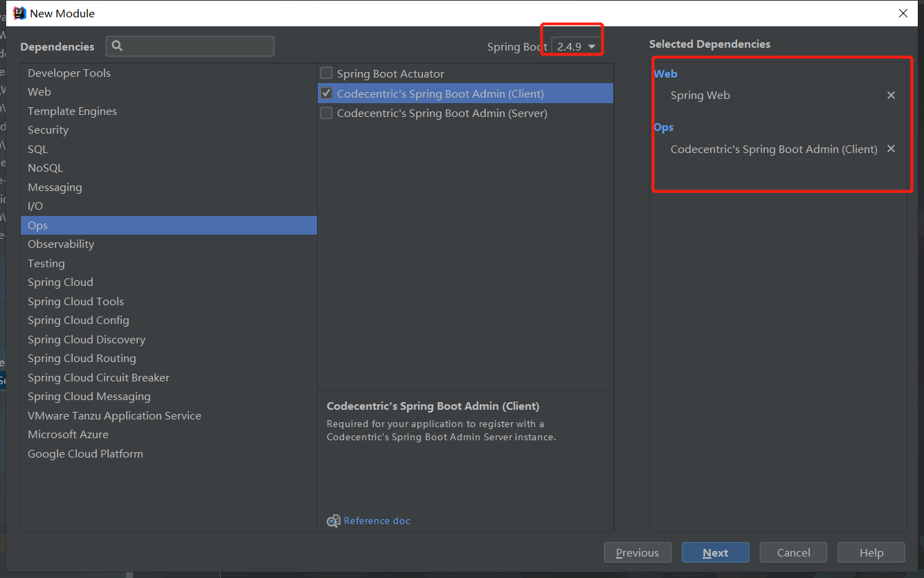
Task: Select Spring Cloud Circuit Breaker category
Action: point(169,377)
